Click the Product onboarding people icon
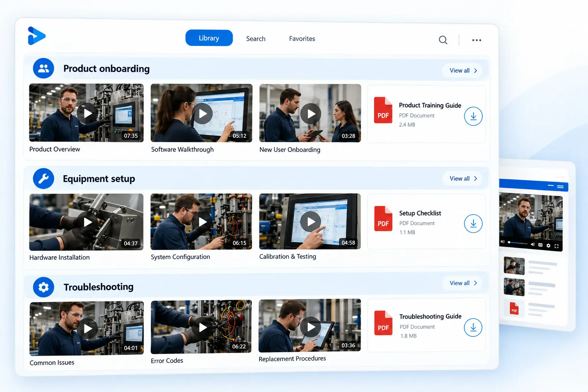Image resolution: width=588 pixels, height=392 pixels. click(44, 69)
